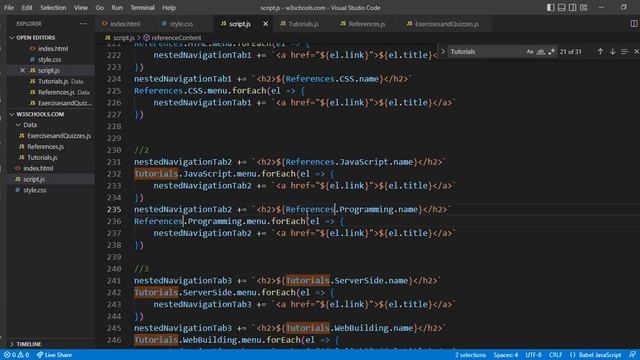The height and width of the screenshot is (360, 640).
Task: Open References.js in the Data folder
Action: click(x=45, y=147)
